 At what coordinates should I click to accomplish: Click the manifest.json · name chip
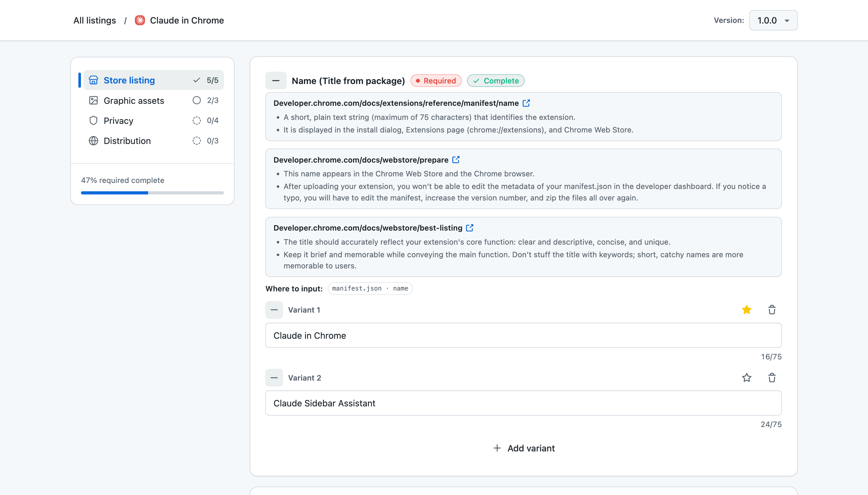click(x=370, y=288)
